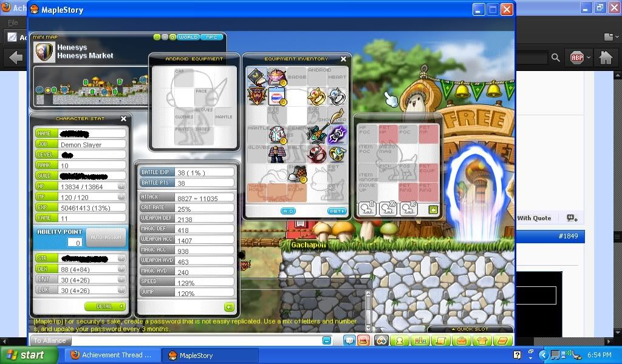622x364 pixels.
Task: Click the AUTO-ASSIGN ability button
Action: pos(106,237)
